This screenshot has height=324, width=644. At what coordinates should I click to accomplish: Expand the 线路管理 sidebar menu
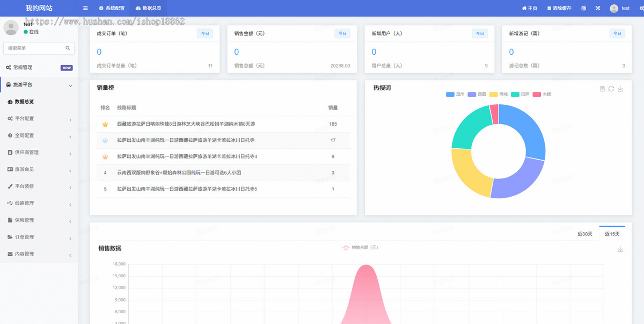39,203
